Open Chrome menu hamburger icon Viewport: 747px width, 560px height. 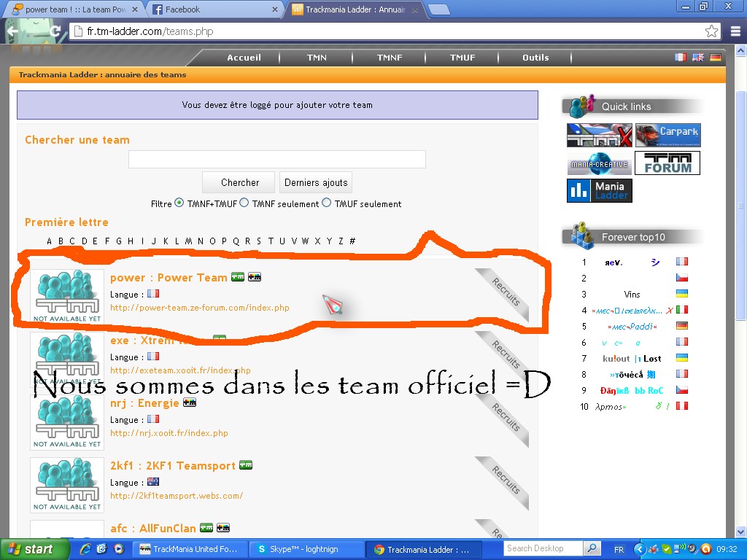[735, 31]
